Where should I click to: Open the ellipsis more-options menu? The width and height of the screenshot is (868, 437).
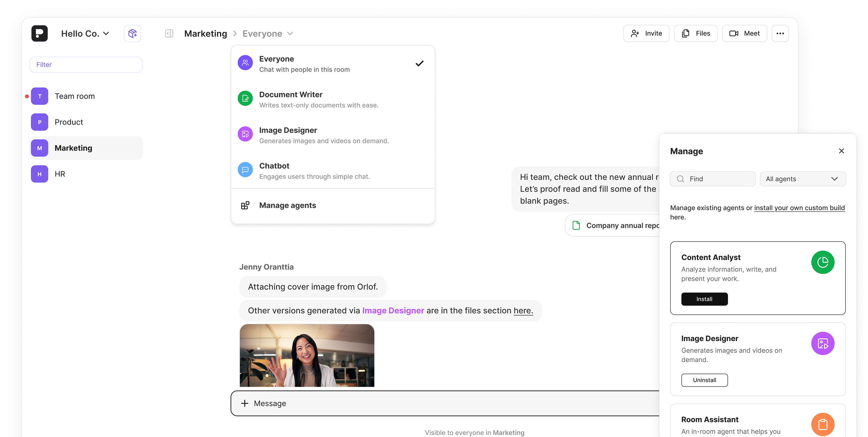pos(780,33)
